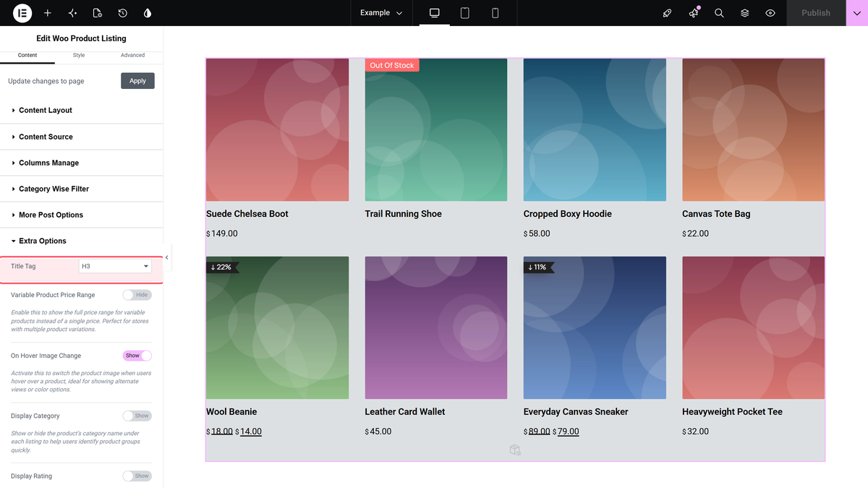Expand the Category Wise Filter section
Screen dimensions: 868x488
(x=82, y=189)
